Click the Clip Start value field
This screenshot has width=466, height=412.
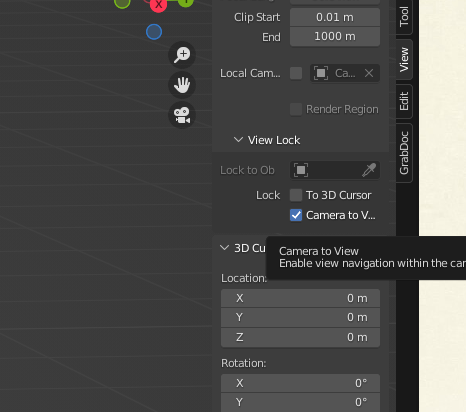click(335, 17)
